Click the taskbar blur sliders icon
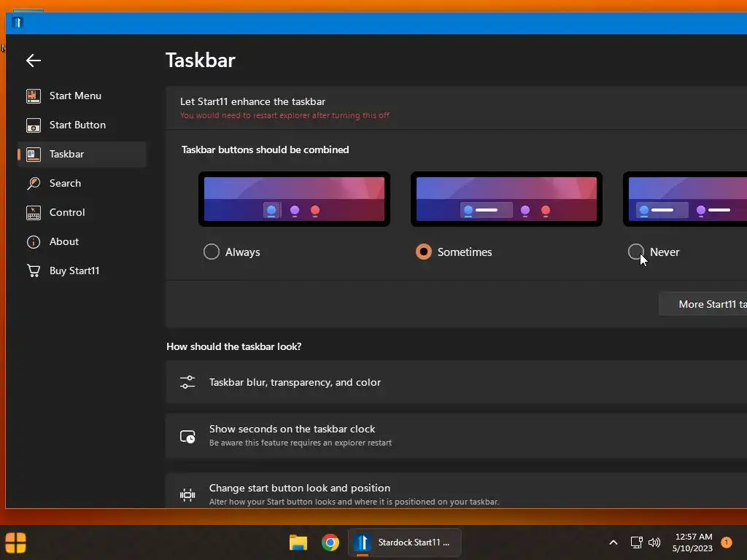The image size is (747, 560). click(x=187, y=382)
